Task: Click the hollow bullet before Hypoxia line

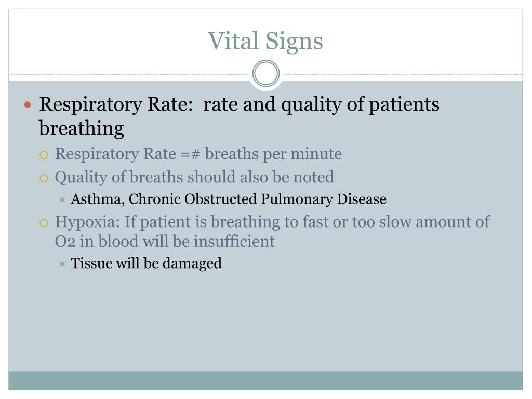Action: tap(44, 223)
